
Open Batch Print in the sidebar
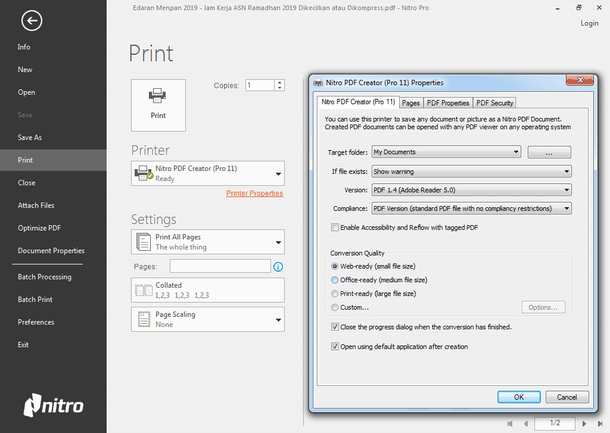coord(35,300)
